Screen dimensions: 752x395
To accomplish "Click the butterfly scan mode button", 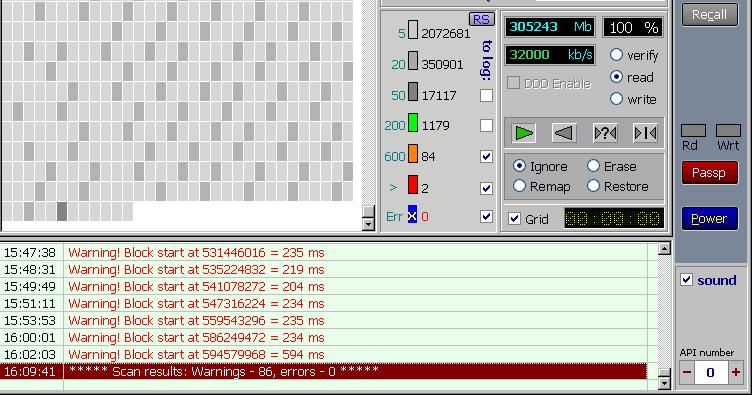I will click(x=645, y=133).
